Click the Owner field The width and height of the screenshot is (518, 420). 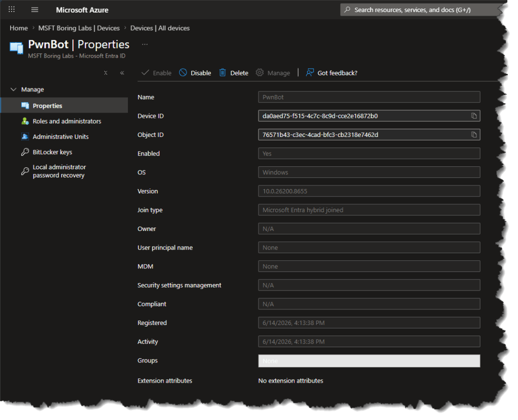point(369,229)
